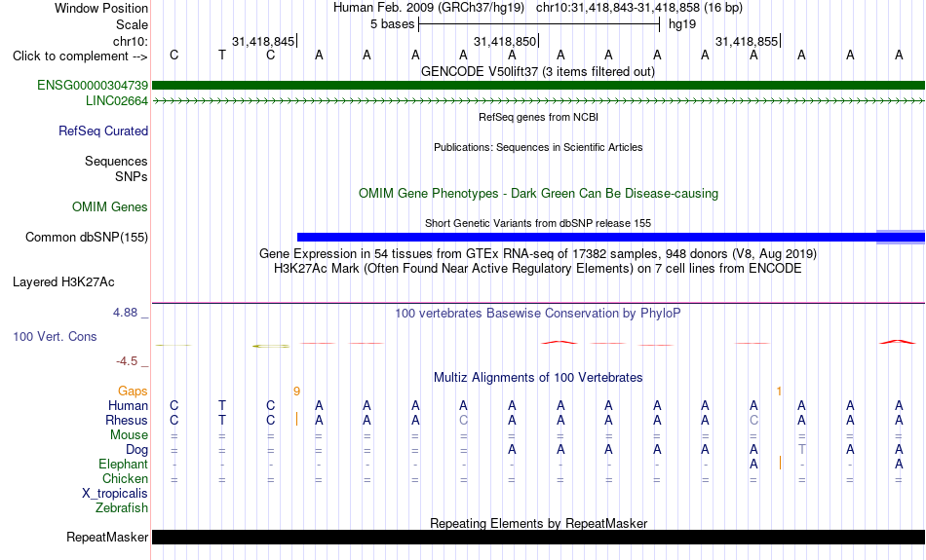926x560 pixels.
Task: Click Multiz Alignments of 100 Vertebrates title
Action: [x=538, y=378]
